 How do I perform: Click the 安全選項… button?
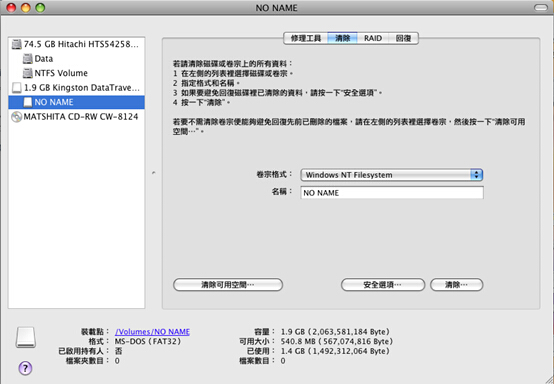(x=383, y=285)
